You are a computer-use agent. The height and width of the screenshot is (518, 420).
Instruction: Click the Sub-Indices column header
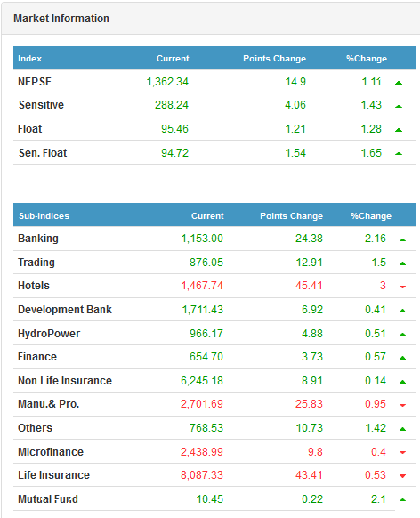tap(44, 216)
